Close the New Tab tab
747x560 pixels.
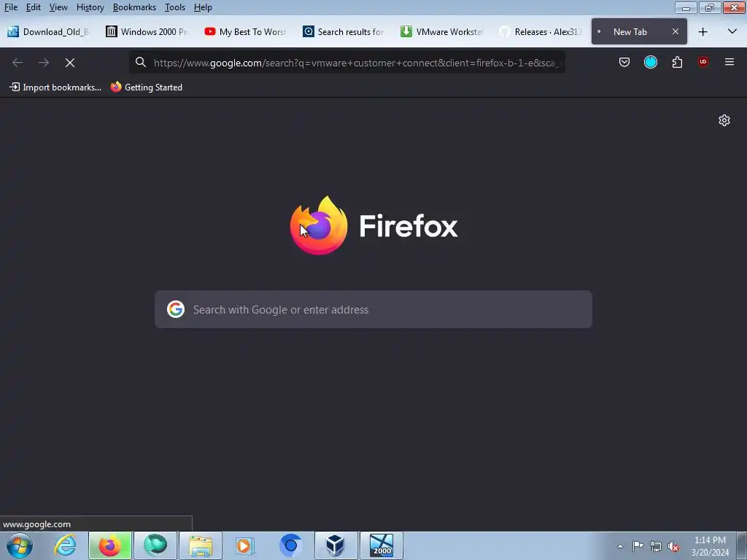[675, 32]
